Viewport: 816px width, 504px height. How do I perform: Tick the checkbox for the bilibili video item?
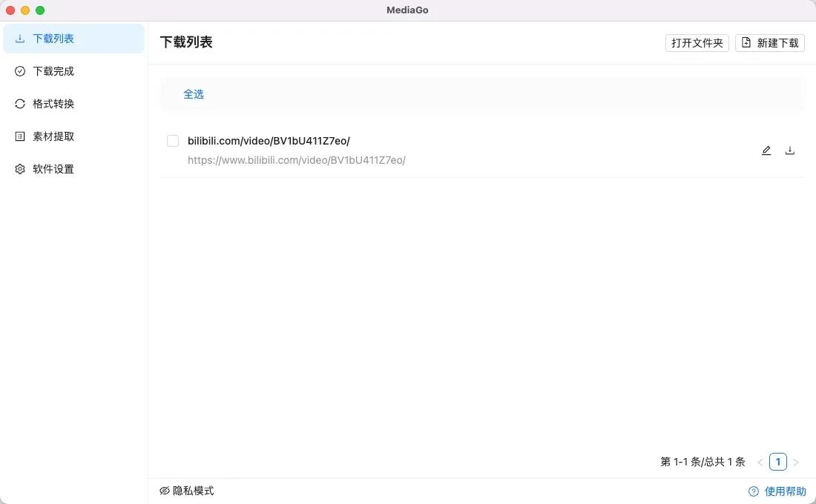pos(173,141)
